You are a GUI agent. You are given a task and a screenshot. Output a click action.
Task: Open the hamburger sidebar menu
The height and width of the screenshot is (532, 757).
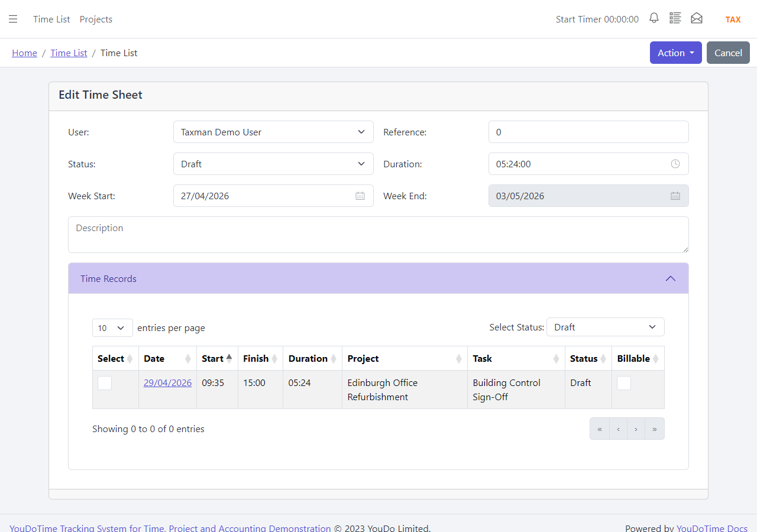click(13, 19)
